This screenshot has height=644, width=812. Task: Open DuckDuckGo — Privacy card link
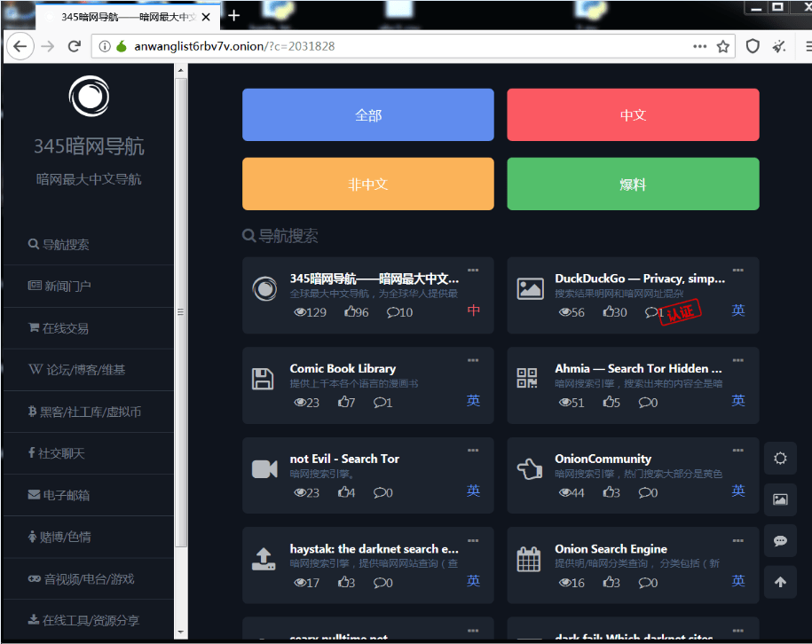pyautogui.click(x=640, y=279)
